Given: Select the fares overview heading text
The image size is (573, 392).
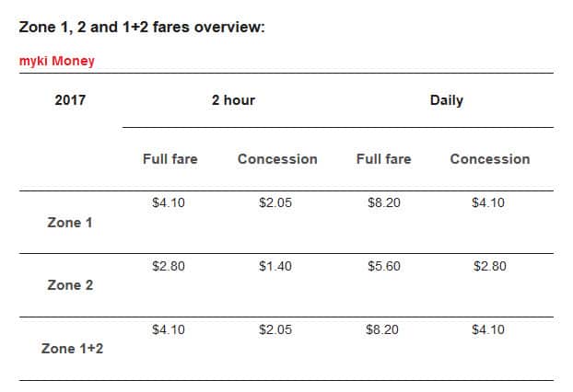Looking at the screenshot, I should (x=142, y=27).
